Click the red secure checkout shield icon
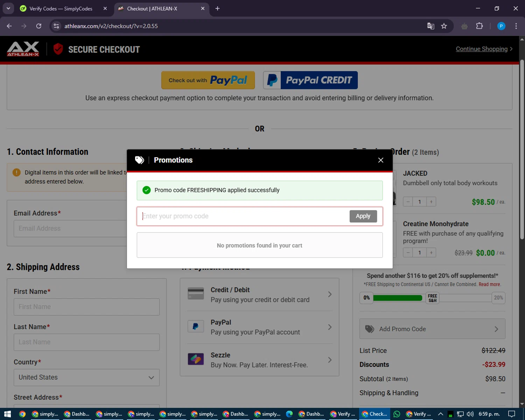 pyautogui.click(x=58, y=49)
